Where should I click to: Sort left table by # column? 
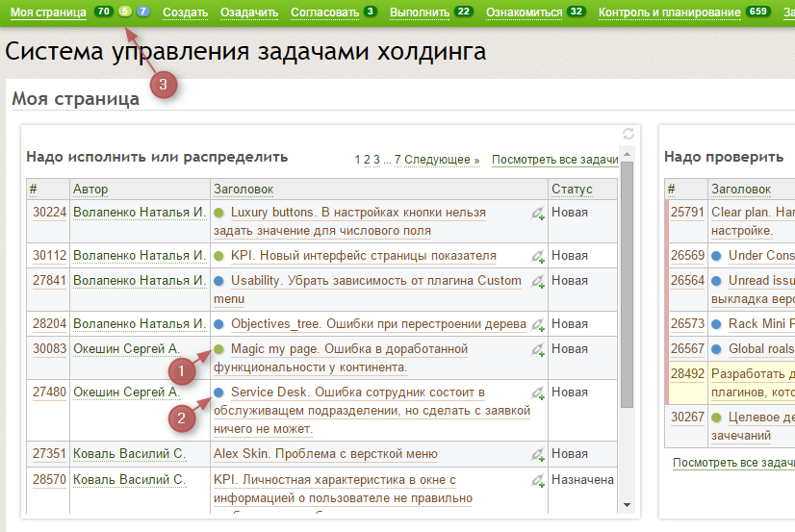[33, 189]
